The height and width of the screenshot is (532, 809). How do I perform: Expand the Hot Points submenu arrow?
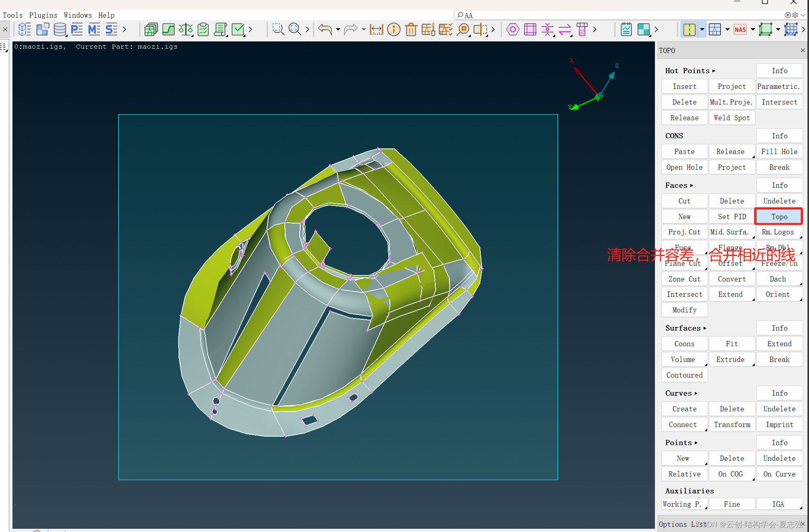click(714, 71)
